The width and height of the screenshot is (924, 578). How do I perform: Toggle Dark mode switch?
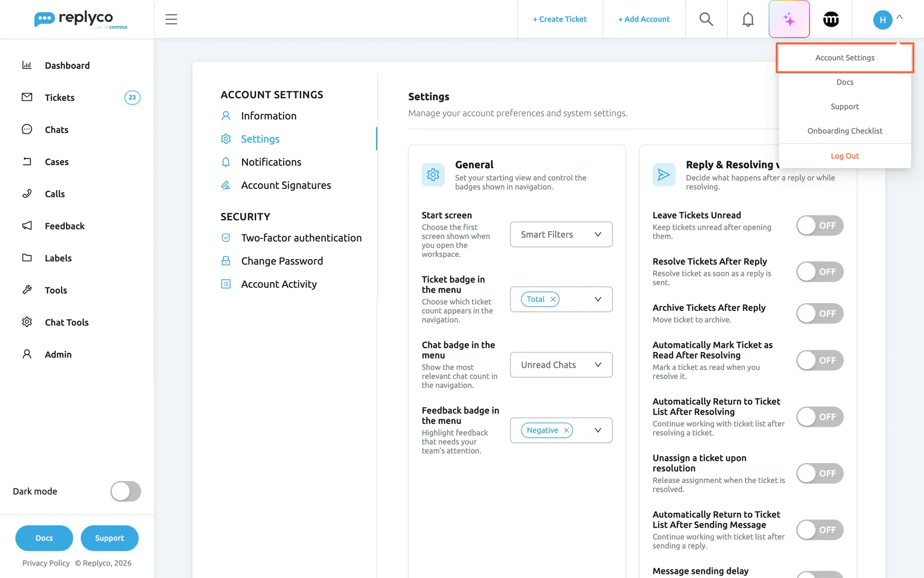[126, 491]
